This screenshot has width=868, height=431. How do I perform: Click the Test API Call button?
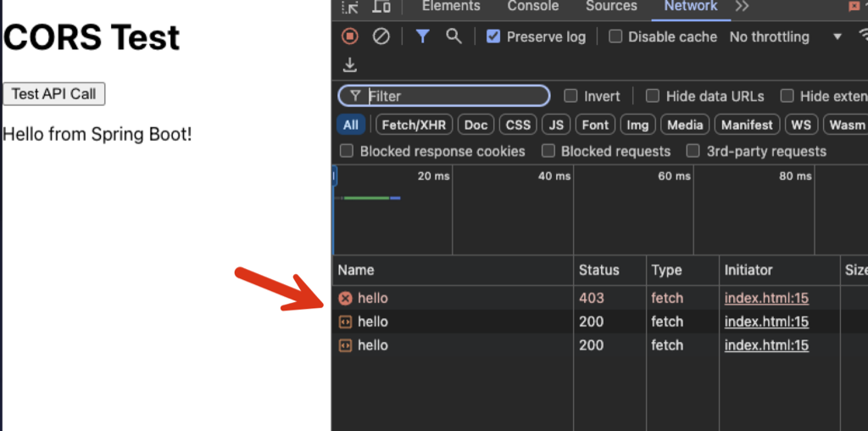pos(54,93)
